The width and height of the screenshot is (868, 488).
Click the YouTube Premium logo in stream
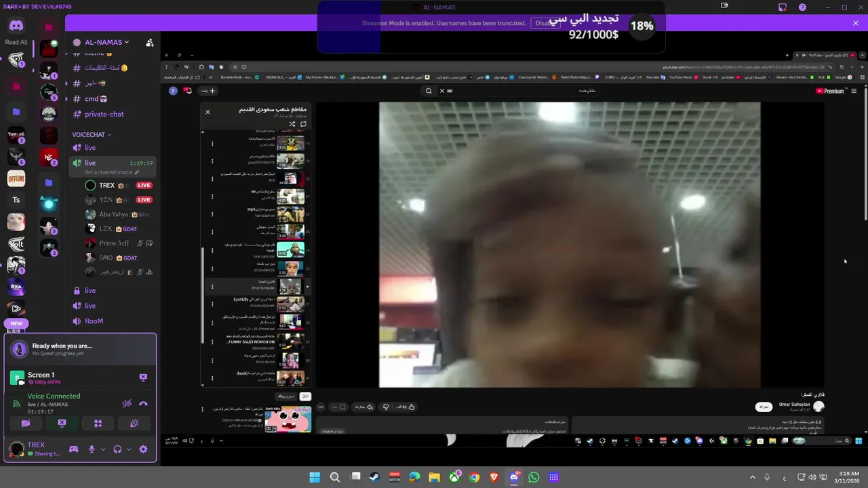coord(830,91)
